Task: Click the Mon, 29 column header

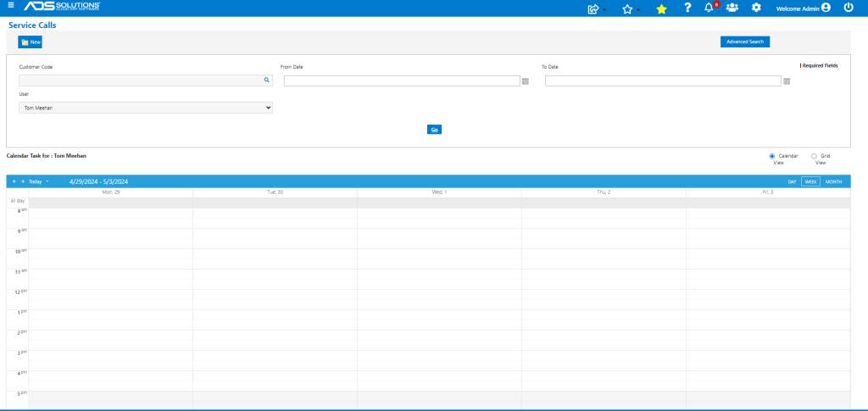Action: [111, 192]
